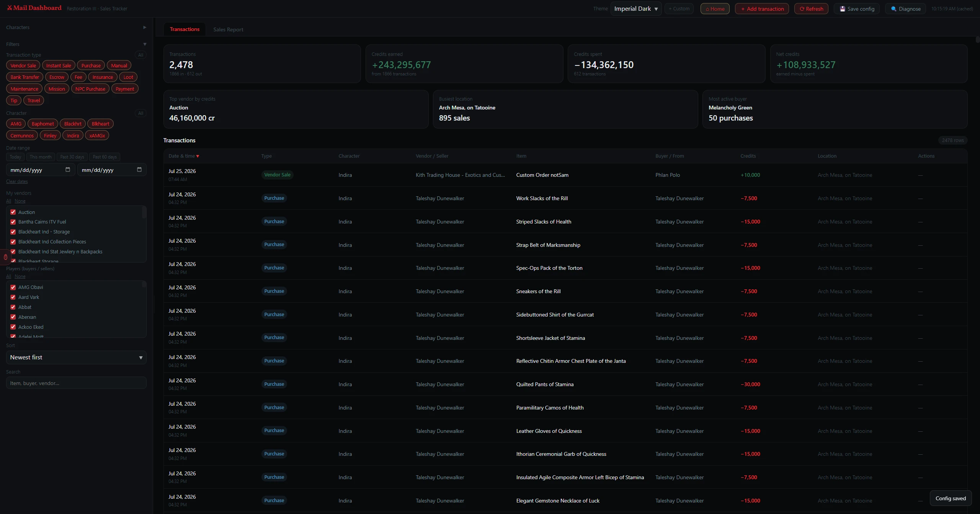
Task: Toggle Insurance type filter
Action: 103,77
